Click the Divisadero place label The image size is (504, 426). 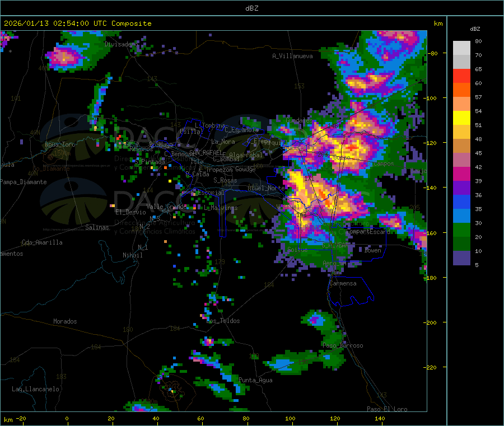[121, 44]
